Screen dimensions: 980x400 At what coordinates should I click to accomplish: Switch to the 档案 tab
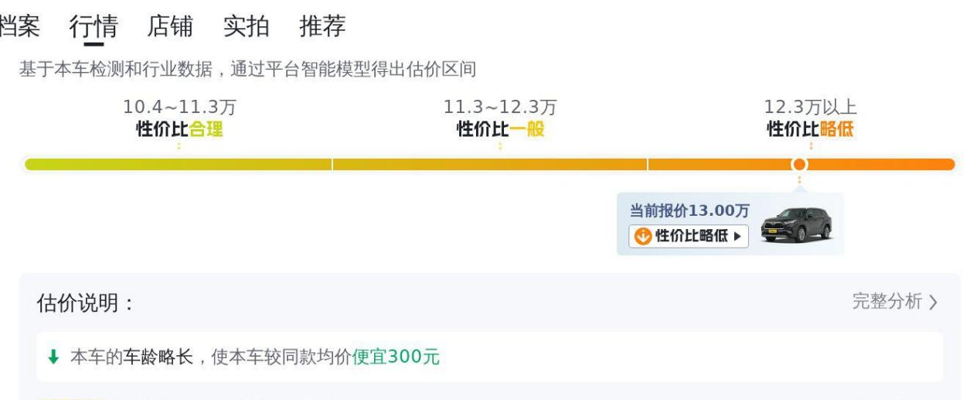(19, 26)
